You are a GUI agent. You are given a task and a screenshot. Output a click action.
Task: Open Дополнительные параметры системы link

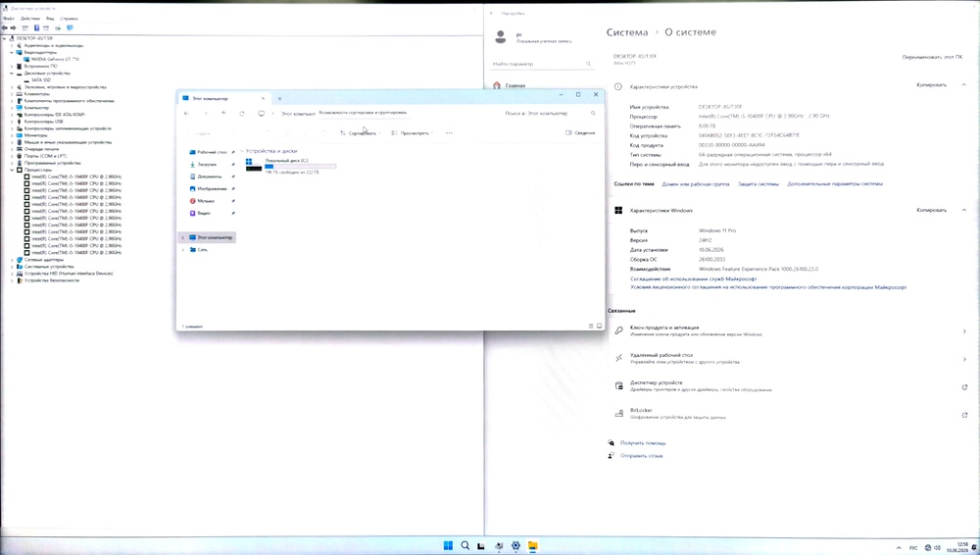click(x=835, y=184)
